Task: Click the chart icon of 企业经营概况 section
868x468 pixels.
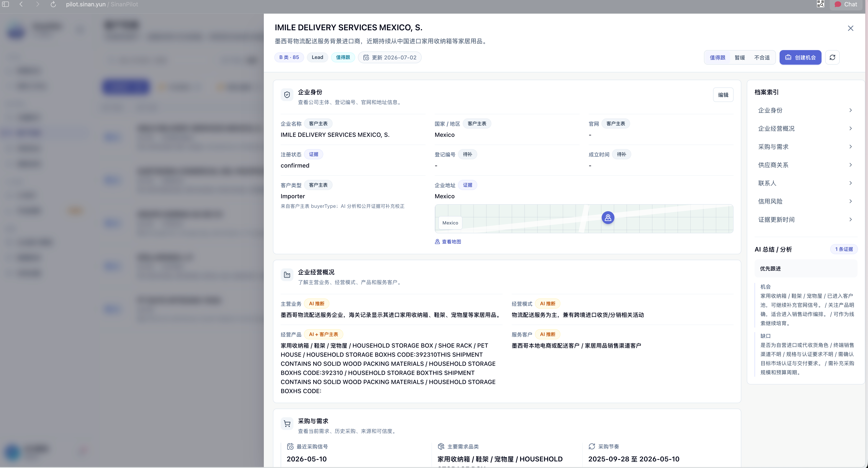Action: (x=287, y=275)
